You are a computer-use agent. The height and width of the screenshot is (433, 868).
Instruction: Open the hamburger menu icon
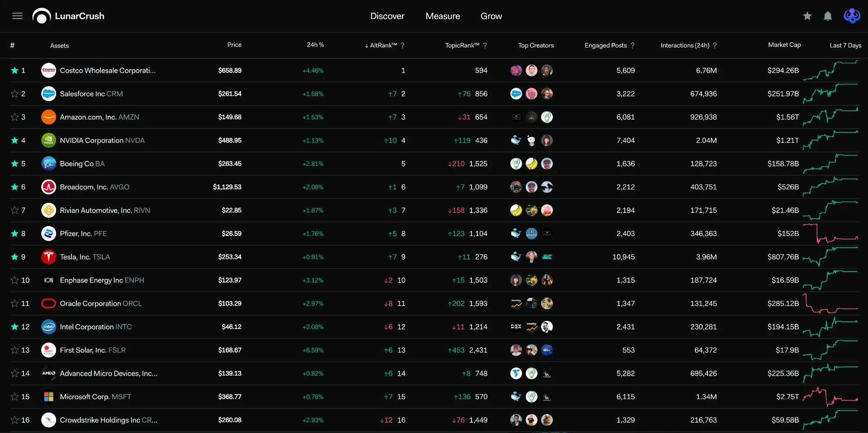coord(17,16)
